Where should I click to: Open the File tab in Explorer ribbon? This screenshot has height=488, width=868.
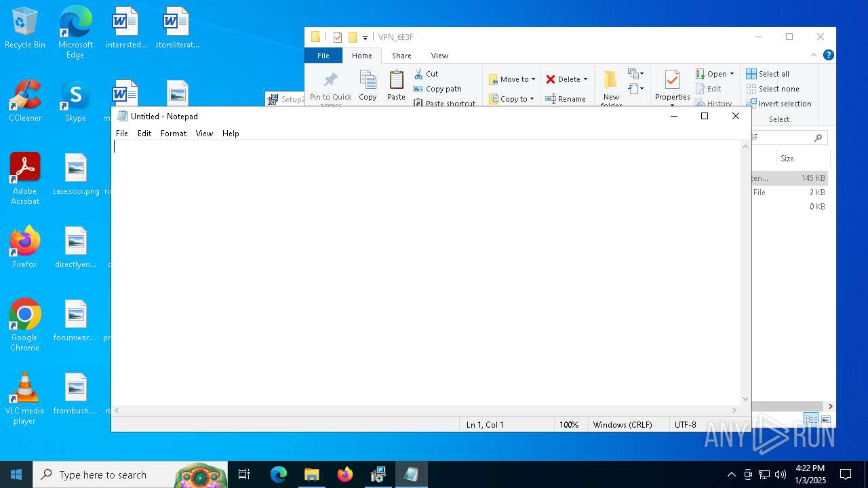[323, 56]
